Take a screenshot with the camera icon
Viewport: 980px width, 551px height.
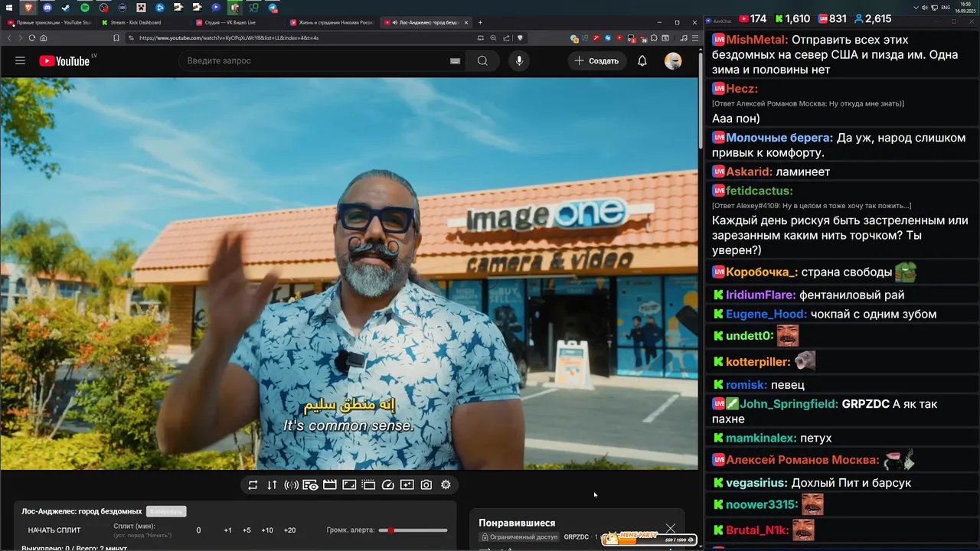(x=426, y=484)
